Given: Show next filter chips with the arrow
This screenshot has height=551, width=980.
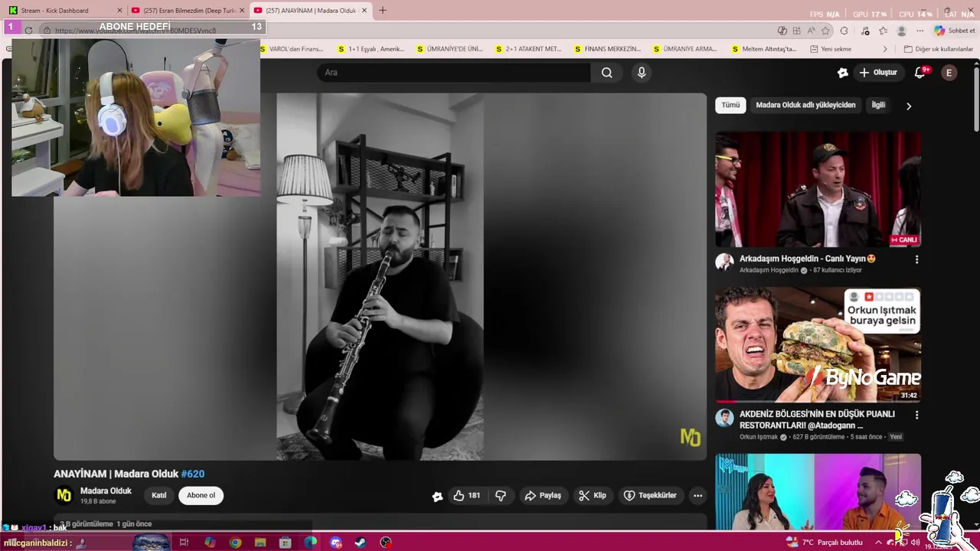Looking at the screenshot, I should pos(909,106).
